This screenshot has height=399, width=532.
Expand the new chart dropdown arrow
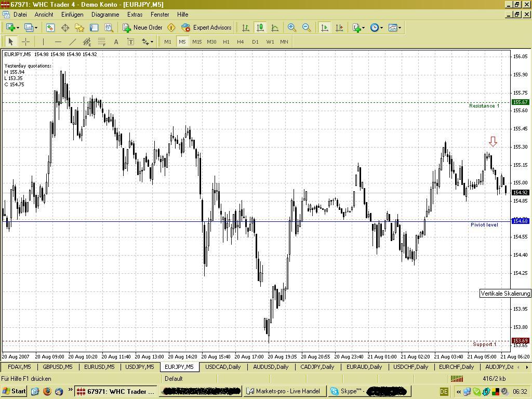tap(18, 28)
